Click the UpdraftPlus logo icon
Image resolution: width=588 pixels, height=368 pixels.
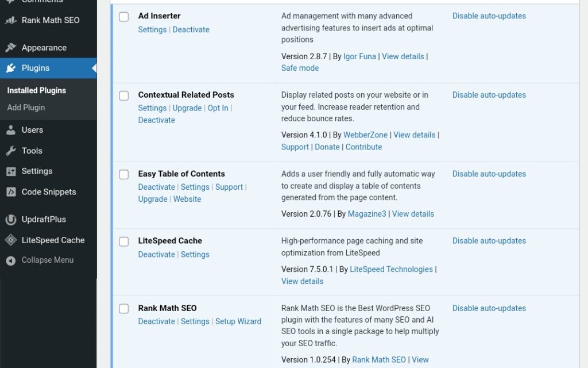[10, 220]
